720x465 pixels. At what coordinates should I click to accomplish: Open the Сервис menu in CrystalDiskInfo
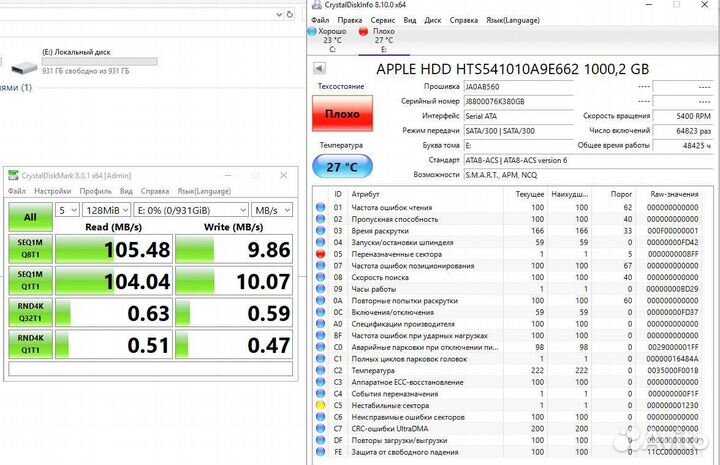[382, 20]
